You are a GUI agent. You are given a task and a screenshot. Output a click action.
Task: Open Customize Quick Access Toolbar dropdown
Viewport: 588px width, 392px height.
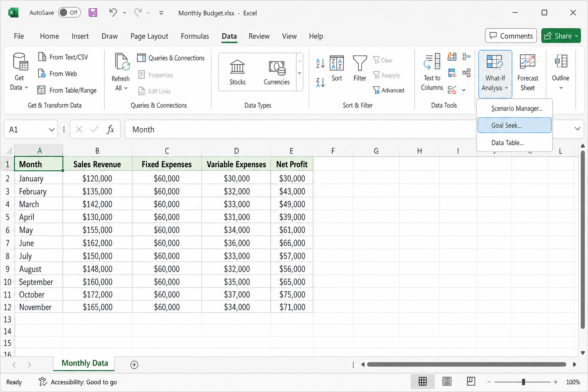161,13
